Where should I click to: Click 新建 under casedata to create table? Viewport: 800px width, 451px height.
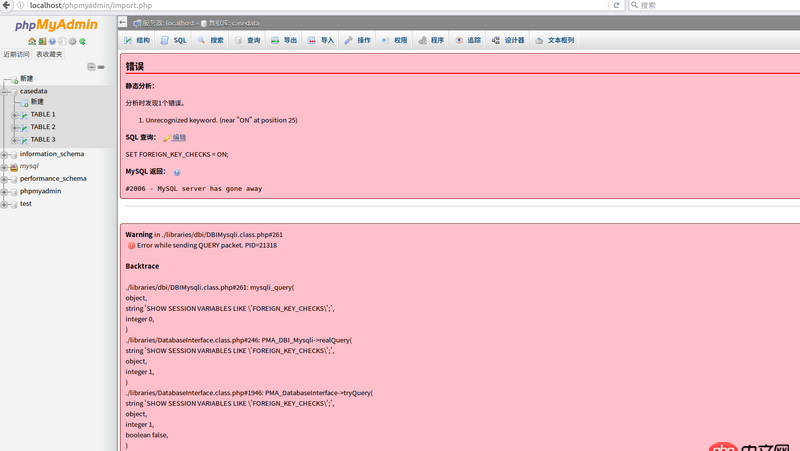point(37,102)
